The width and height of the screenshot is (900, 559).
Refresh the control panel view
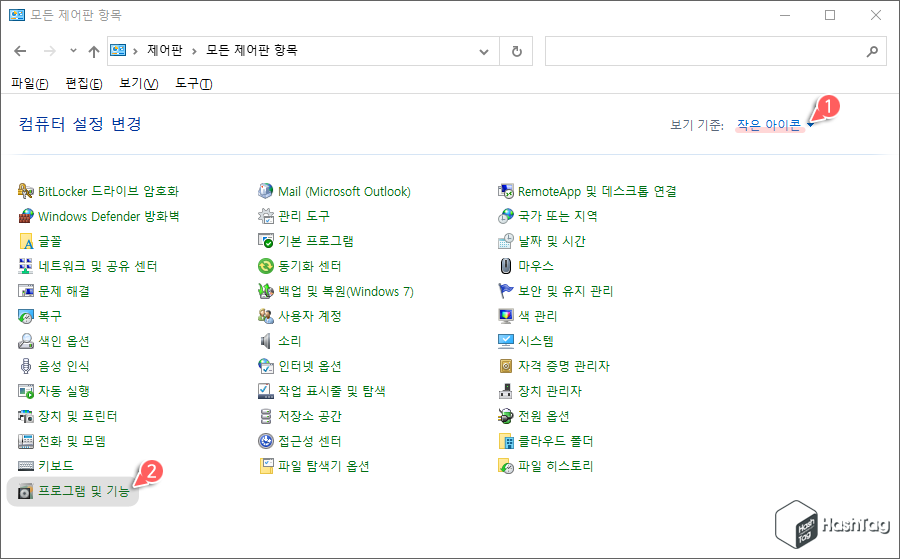point(517,52)
